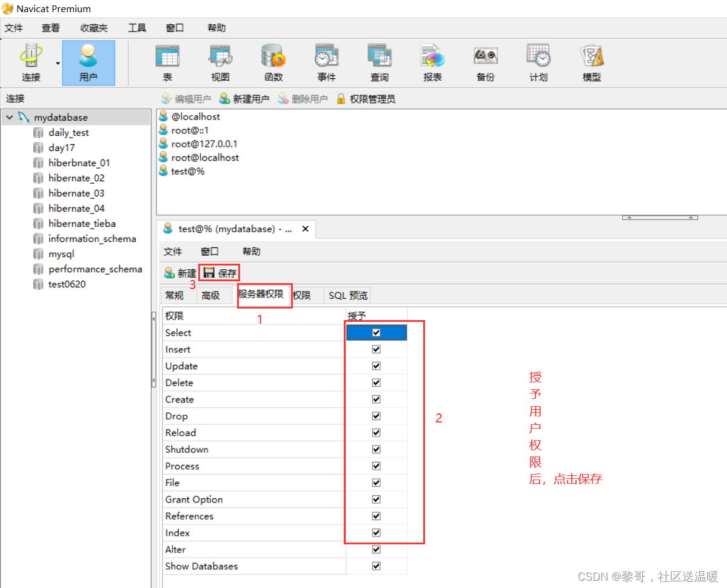Toggle the Show Databases checkbox
The height and width of the screenshot is (588, 727).
click(376, 566)
